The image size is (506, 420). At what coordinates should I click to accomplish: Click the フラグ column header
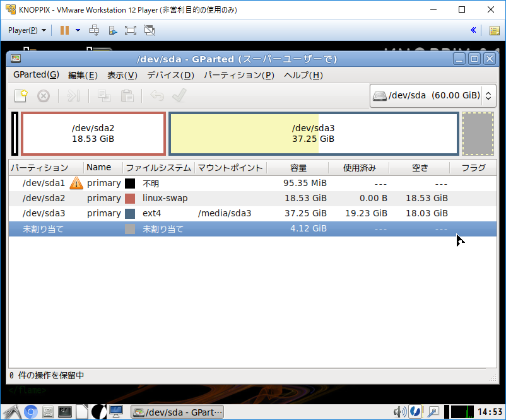pyautogui.click(x=473, y=168)
